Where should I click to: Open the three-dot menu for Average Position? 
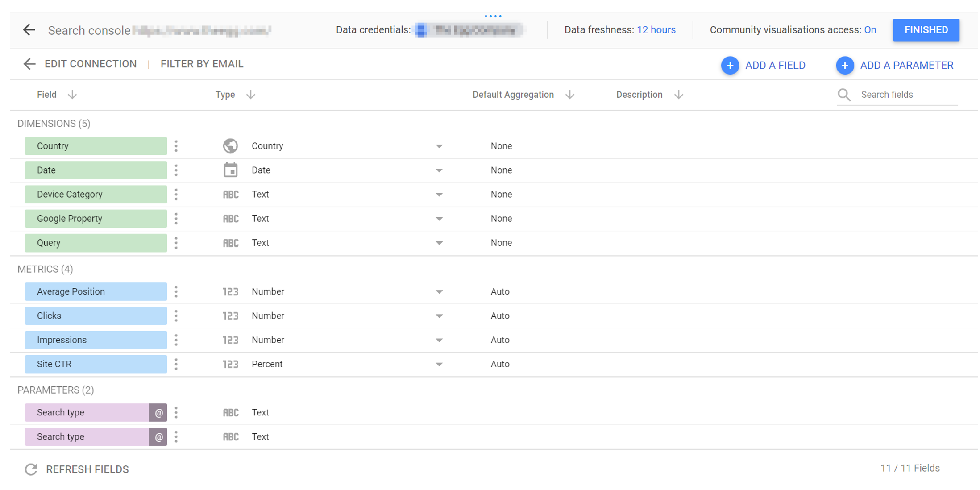176,291
